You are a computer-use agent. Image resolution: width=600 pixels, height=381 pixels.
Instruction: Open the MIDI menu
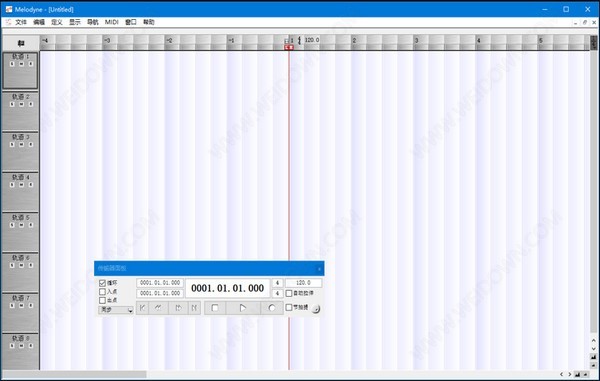(111, 22)
